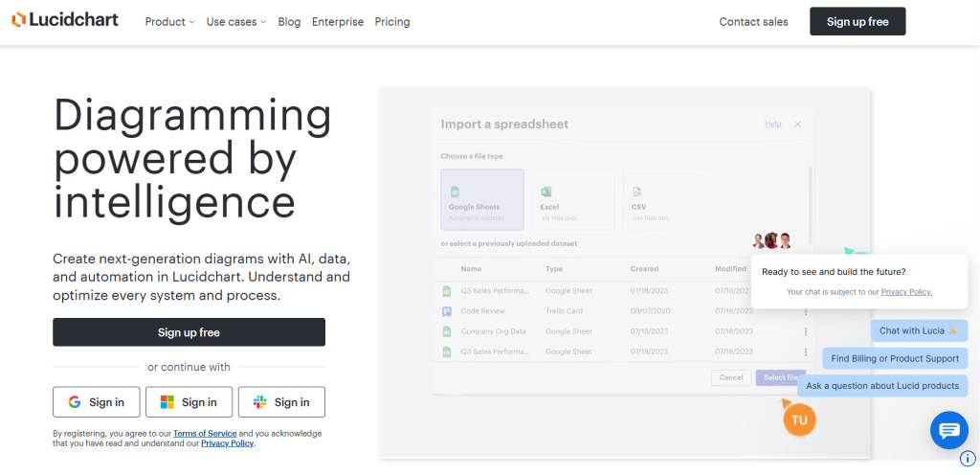Open the Terms of Service link
The height and width of the screenshot is (475, 980).
205,433
